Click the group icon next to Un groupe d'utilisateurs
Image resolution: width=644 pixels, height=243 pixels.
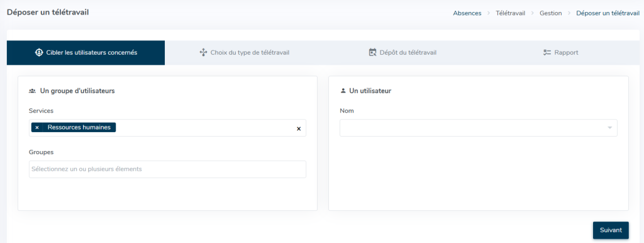[x=33, y=91]
